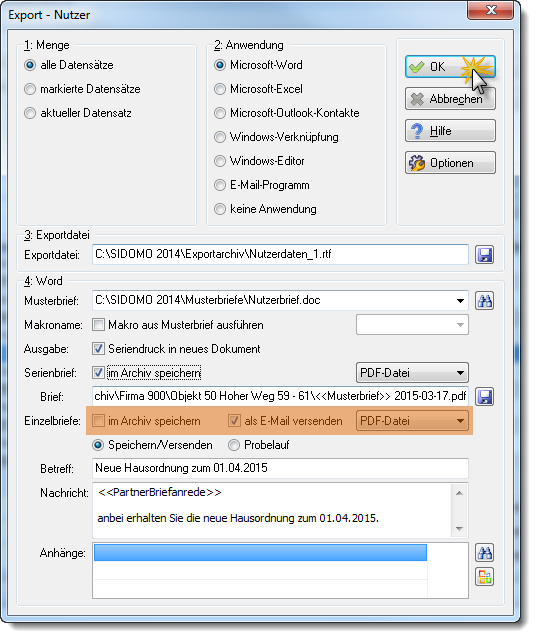
Task: Choose markierte Datensätze radio option
Action: (x=30, y=89)
